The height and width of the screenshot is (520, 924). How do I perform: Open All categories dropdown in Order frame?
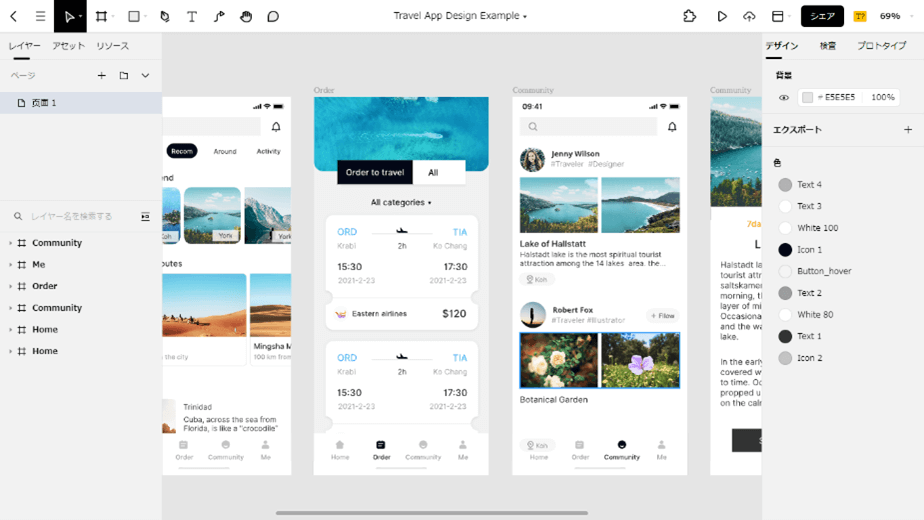tap(401, 202)
